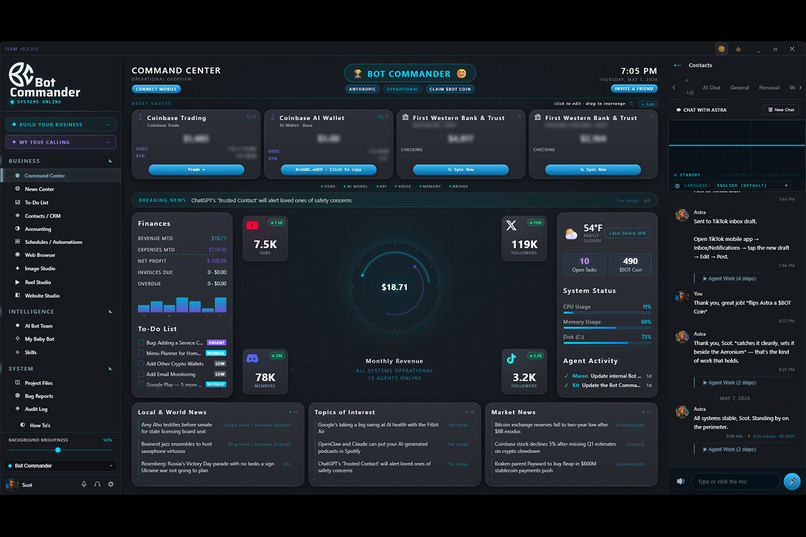The image size is (806, 537).
Task: Open the YouTube 7.5K subscribers card
Action: pyautogui.click(x=265, y=238)
